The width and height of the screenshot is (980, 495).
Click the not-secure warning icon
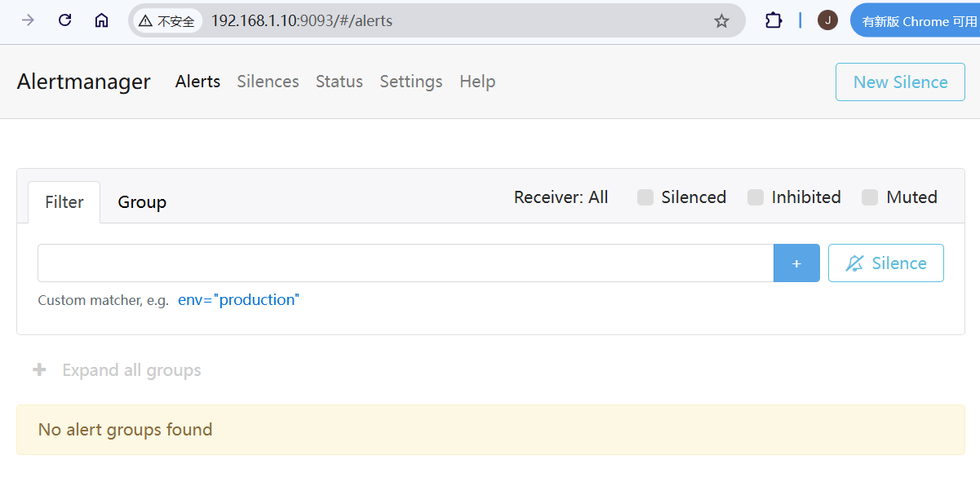coord(146,21)
